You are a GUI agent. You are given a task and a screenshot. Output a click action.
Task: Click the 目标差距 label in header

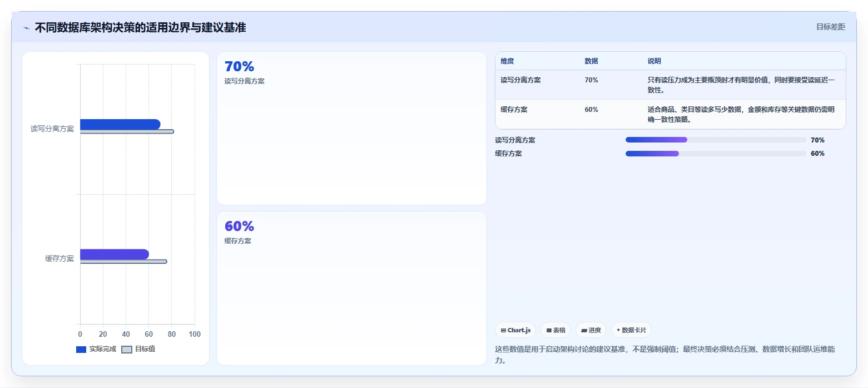[x=831, y=27]
